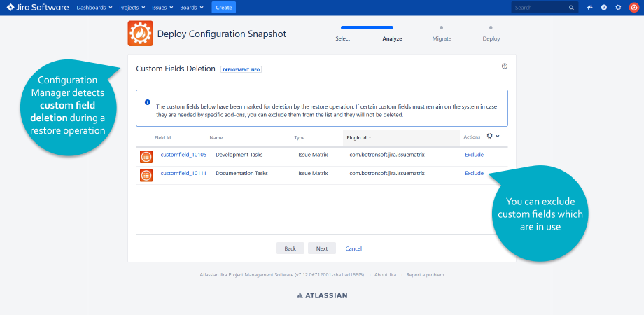Click Issue Matrix type in Development Tasks row

pyautogui.click(x=313, y=155)
